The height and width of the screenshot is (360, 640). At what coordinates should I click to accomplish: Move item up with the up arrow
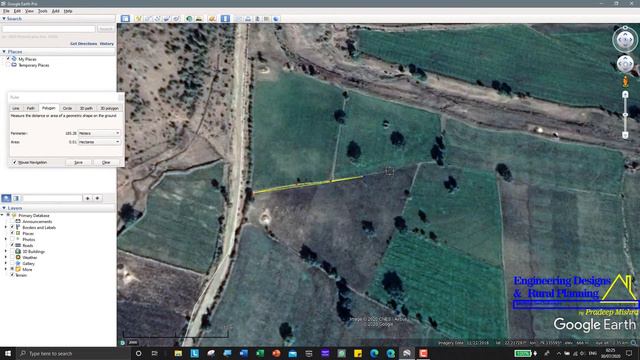(x=87, y=198)
